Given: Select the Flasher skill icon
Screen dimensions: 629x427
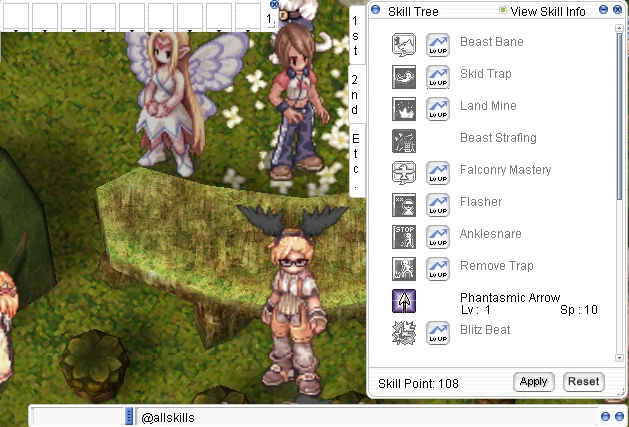Looking at the screenshot, I should click(404, 205).
